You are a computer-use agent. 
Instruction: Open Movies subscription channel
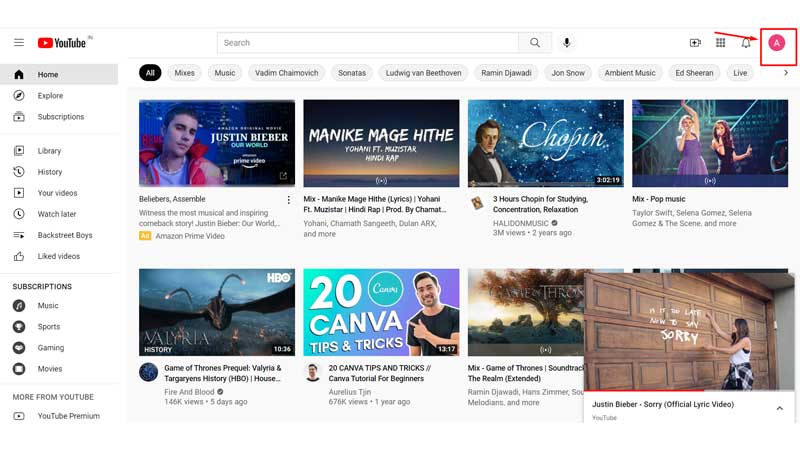tap(59, 369)
